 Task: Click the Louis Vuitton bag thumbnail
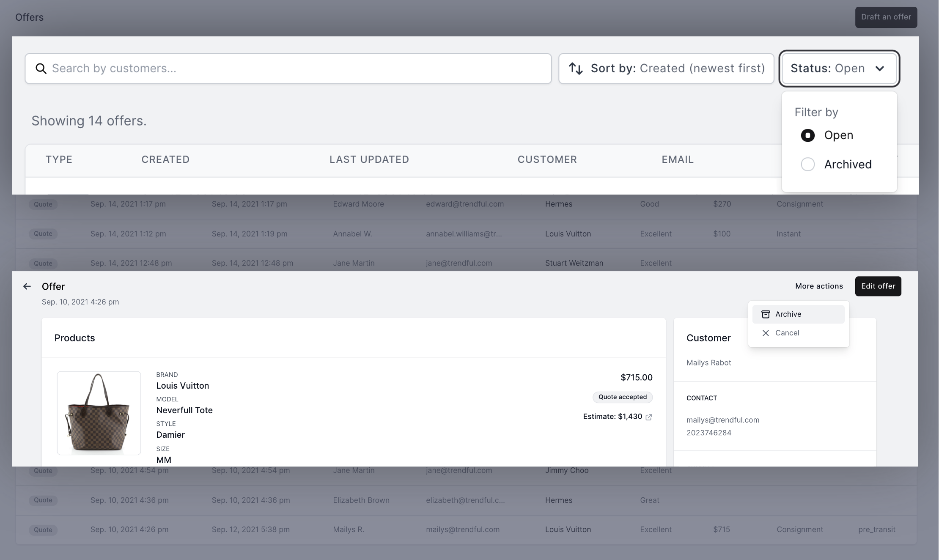point(99,413)
